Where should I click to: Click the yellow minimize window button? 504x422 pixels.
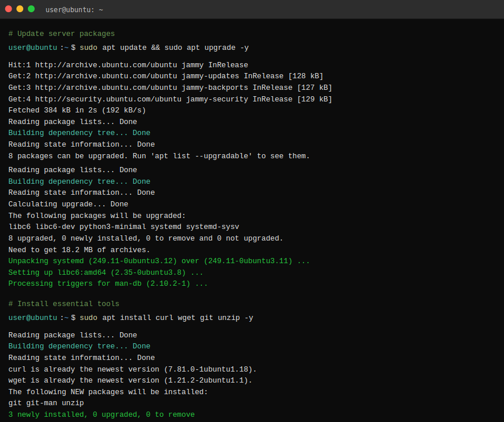point(20,9)
